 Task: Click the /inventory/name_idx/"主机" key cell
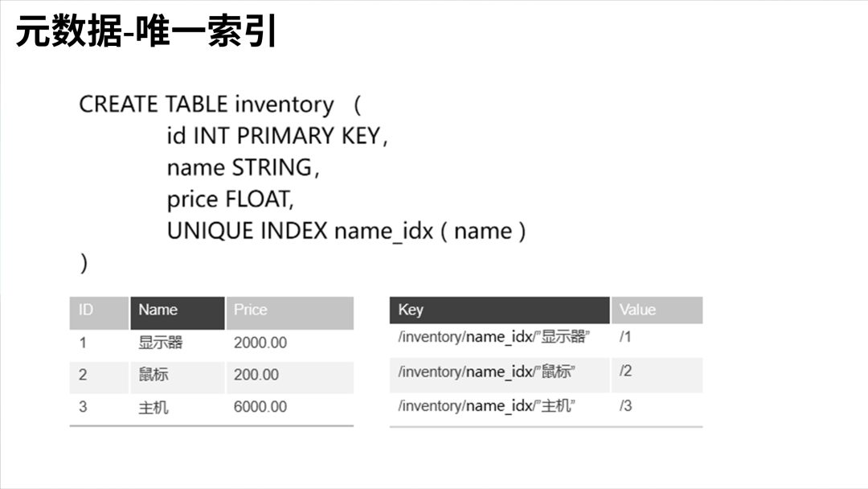tap(487, 406)
